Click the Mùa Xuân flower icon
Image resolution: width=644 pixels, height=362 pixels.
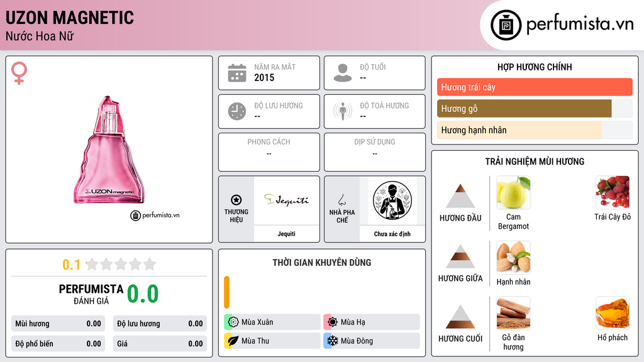[233, 322]
